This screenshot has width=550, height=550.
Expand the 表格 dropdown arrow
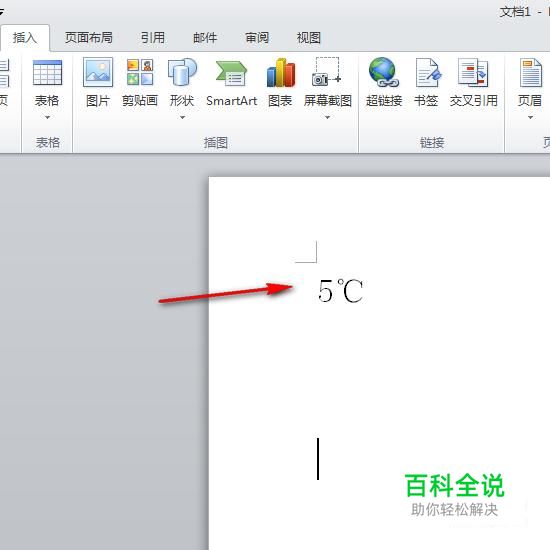47,117
